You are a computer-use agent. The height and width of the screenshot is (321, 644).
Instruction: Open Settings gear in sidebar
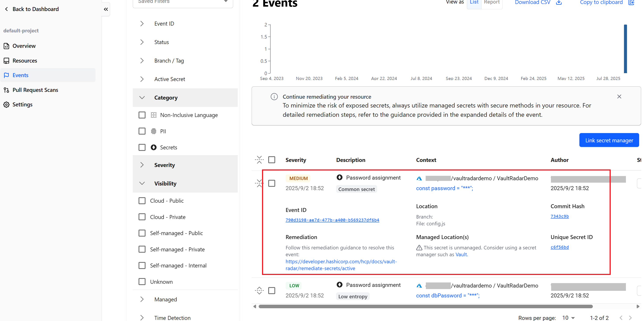[6, 105]
